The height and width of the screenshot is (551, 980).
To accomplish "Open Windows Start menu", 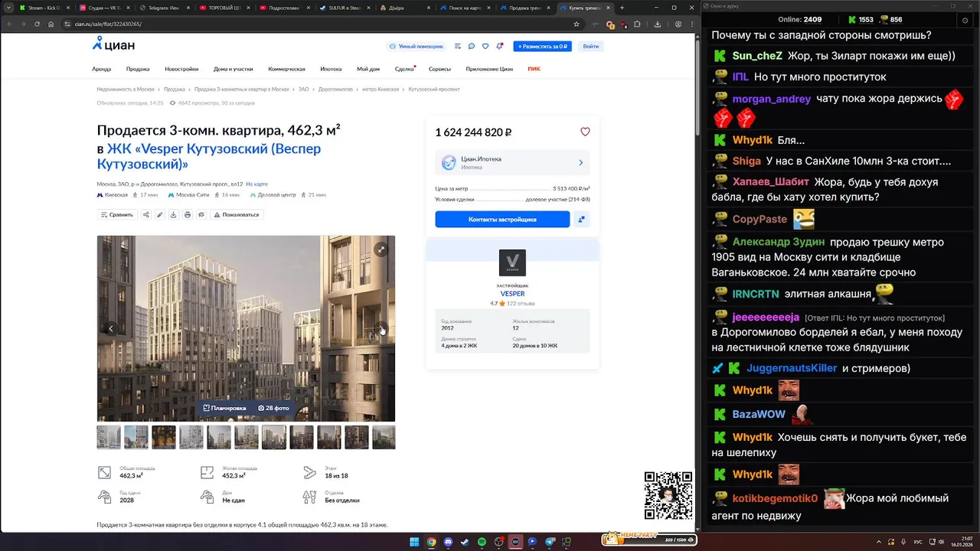I will click(414, 542).
